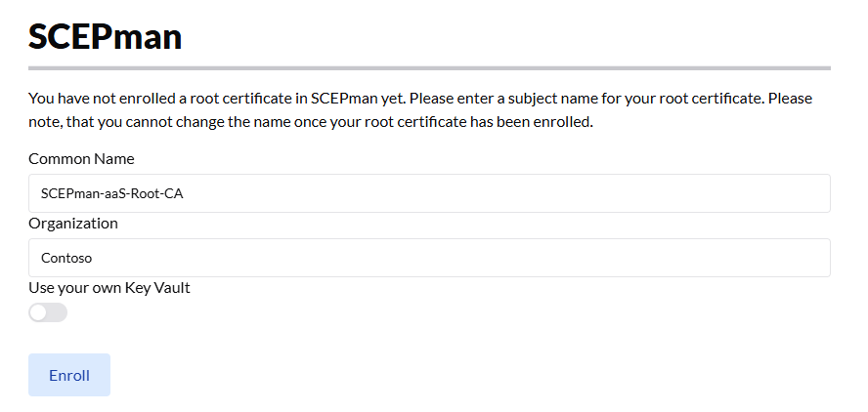Click the Organization label text
This screenshot has height=412, width=868.
(73, 223)
